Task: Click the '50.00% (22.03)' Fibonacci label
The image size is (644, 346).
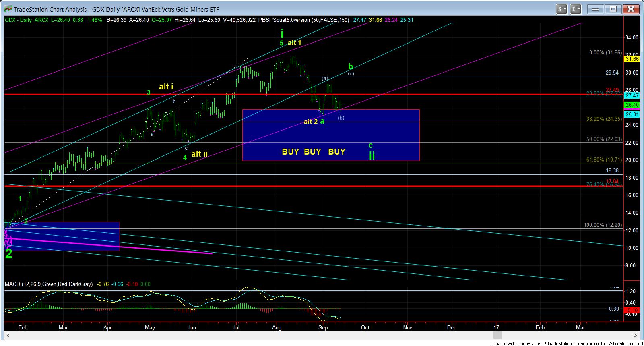Action: (x=604, y=139)
